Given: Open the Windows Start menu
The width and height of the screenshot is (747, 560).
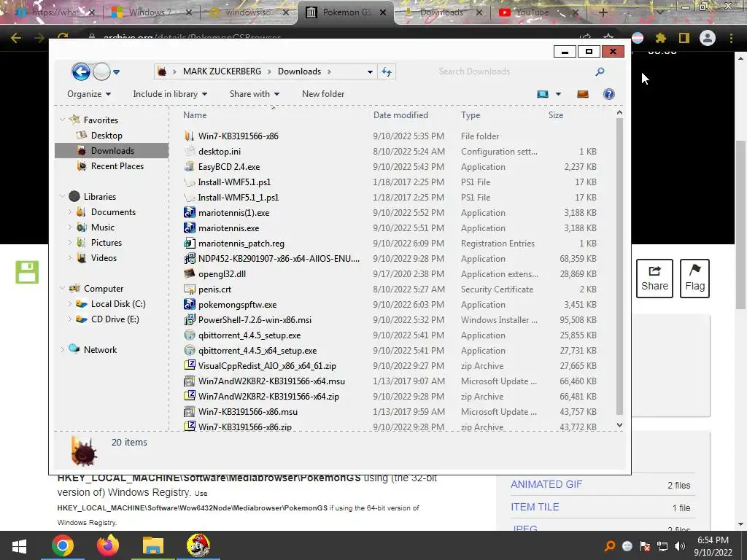Looking at the screenshot, I should pos(19,545).
